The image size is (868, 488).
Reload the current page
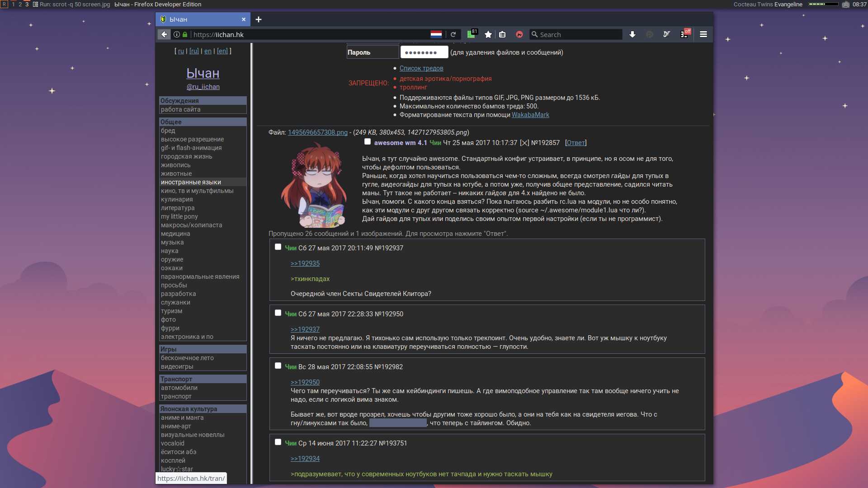[x=453, y=34]
